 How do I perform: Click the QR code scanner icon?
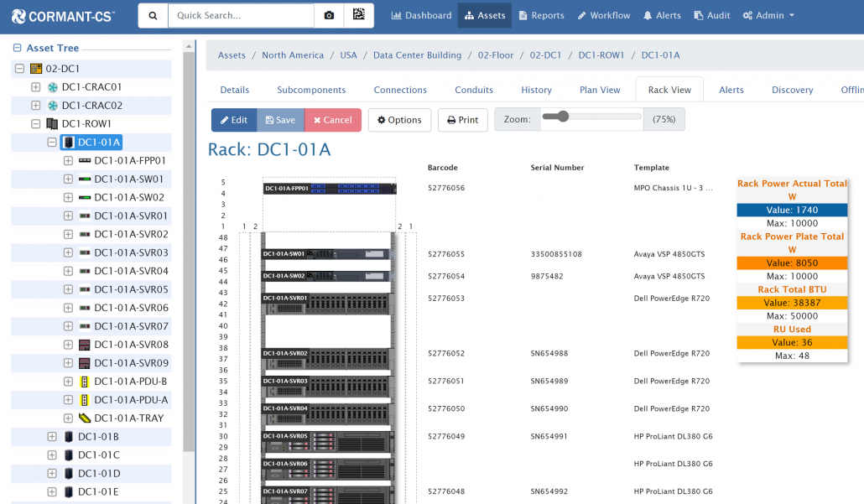click(x=358, y=15)
